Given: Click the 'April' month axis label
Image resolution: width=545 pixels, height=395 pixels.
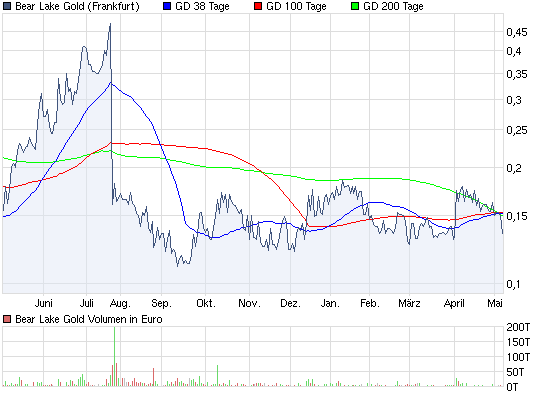Looking at the screenshot, I should pyautogui.click(x=454, y=304).
